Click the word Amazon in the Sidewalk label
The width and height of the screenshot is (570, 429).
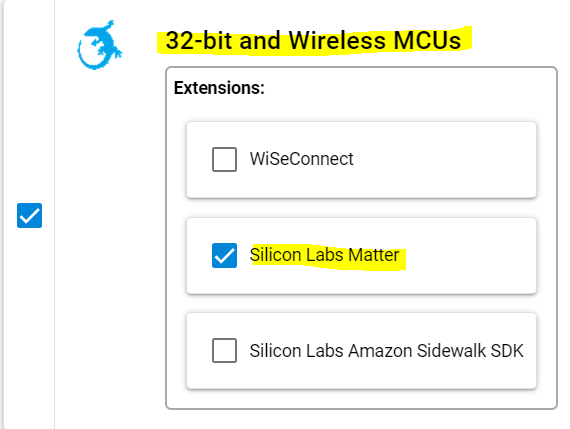coord(380,351)
